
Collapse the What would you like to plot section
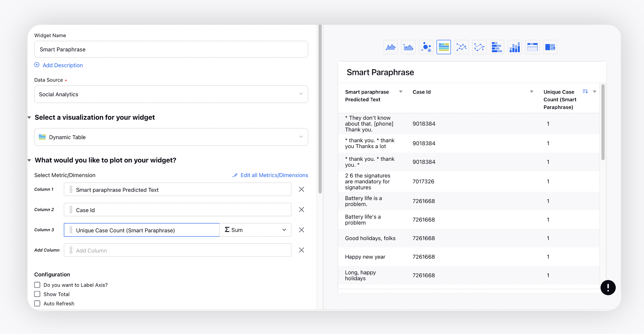pyautogui.click(x=29, y=160)
